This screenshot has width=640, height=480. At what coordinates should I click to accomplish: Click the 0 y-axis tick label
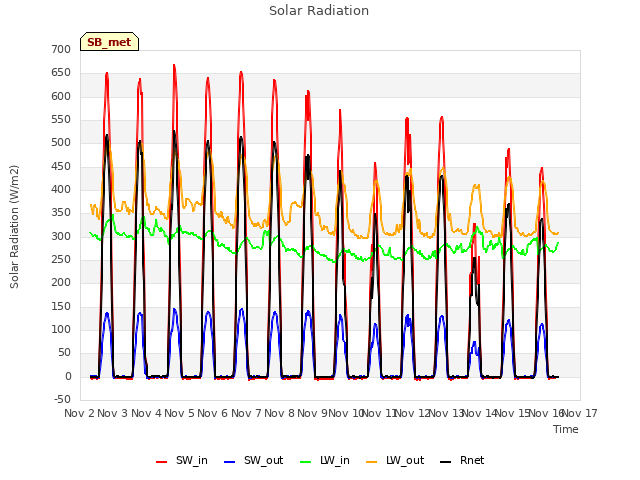(x=68, y=376)
